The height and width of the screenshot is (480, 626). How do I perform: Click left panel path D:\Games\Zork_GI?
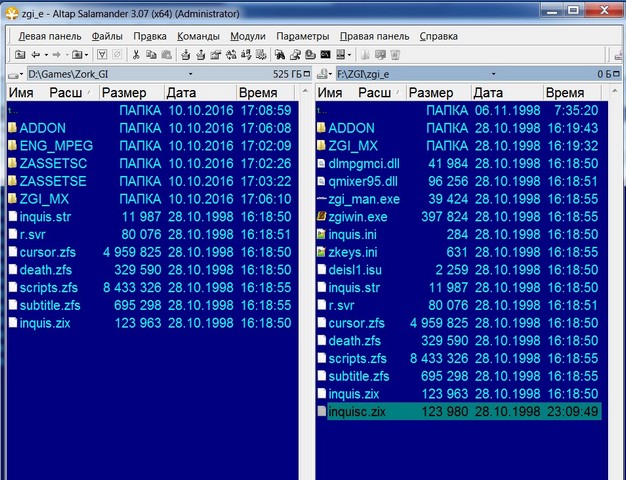click(68, 74)
